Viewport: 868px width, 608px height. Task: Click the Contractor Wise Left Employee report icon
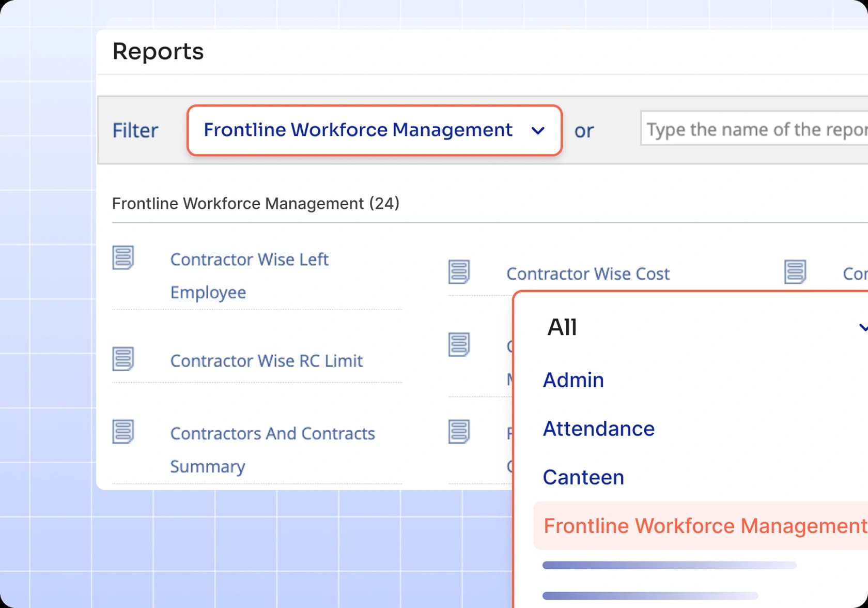click(x=123, y=259)
